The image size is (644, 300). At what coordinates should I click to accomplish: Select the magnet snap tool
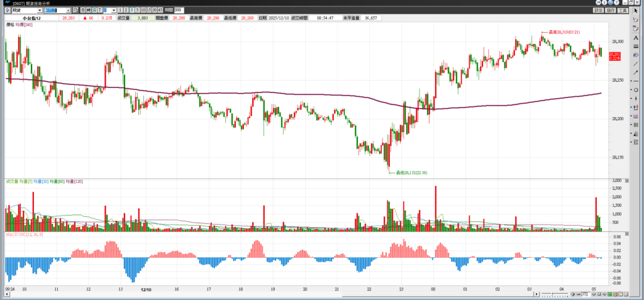[636, 55]
